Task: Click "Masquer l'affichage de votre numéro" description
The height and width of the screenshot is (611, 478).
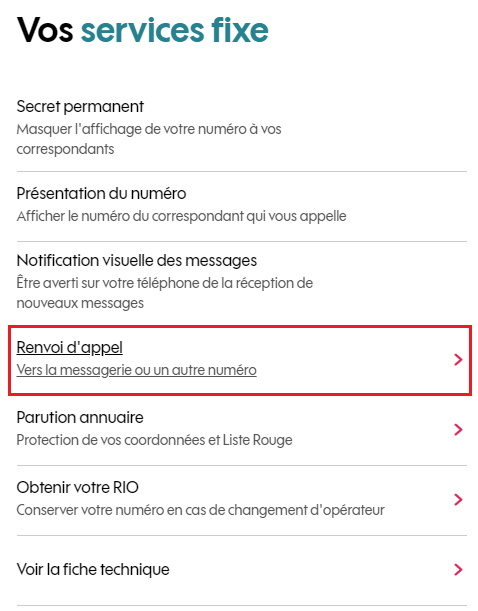Action: tap(149, 139)
